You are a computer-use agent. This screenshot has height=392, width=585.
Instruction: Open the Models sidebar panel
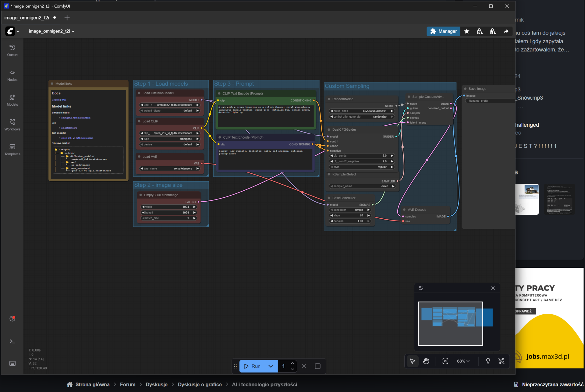(12, 100)
